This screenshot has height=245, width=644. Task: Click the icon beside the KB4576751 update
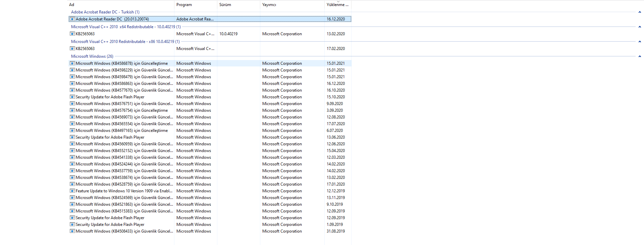click(72, 104)
